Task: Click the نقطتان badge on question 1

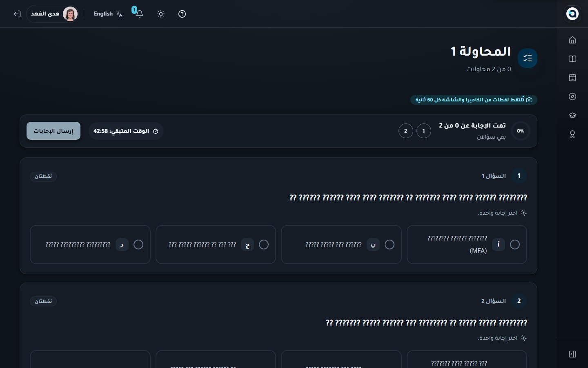Action: point(43,176)
